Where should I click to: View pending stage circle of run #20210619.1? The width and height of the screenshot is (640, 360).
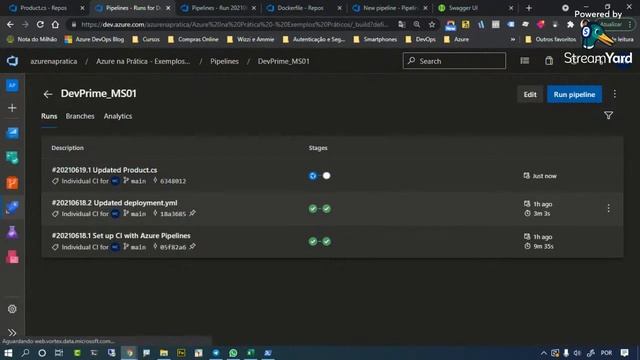(327, 176)
